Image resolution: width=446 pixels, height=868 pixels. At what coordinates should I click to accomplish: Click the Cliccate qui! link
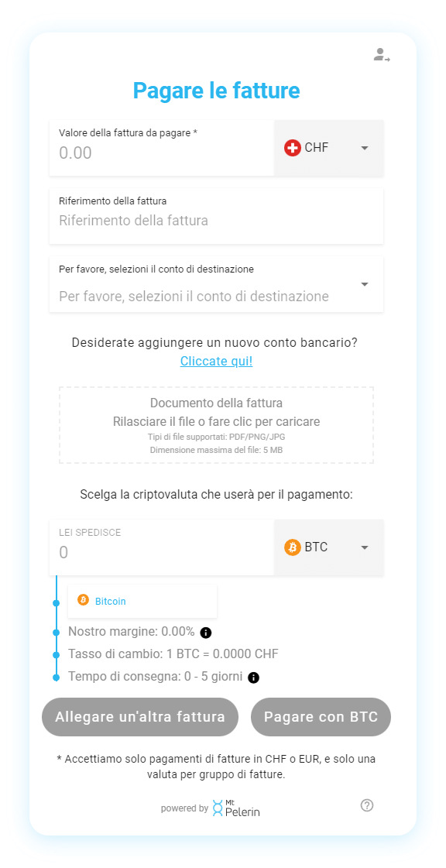tap(216, 360)
